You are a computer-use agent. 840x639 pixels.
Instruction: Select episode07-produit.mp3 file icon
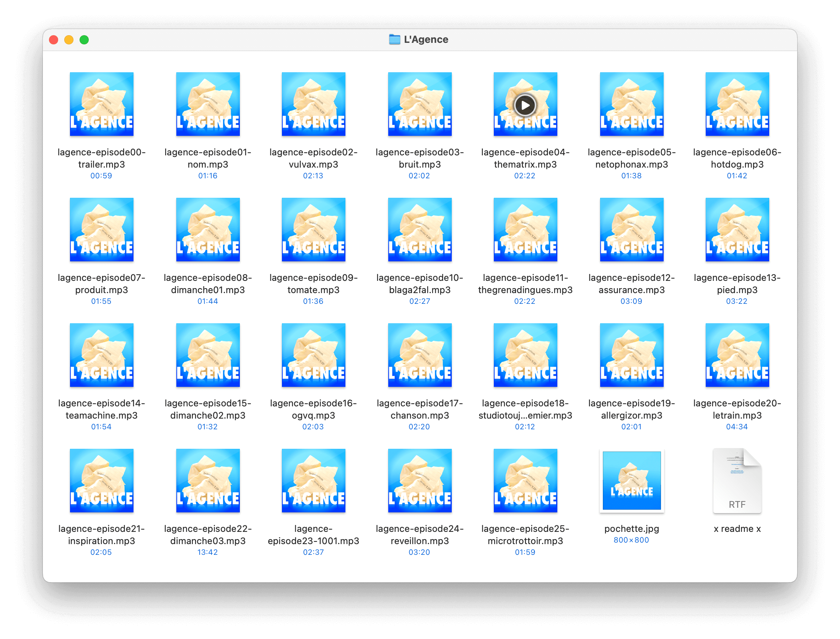[101, 230]
